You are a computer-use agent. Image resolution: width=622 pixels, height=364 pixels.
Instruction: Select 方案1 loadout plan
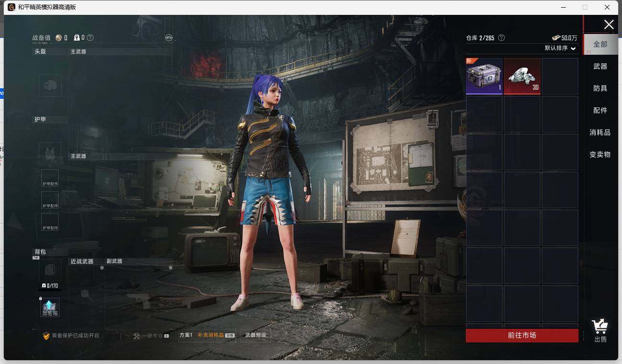186,335
